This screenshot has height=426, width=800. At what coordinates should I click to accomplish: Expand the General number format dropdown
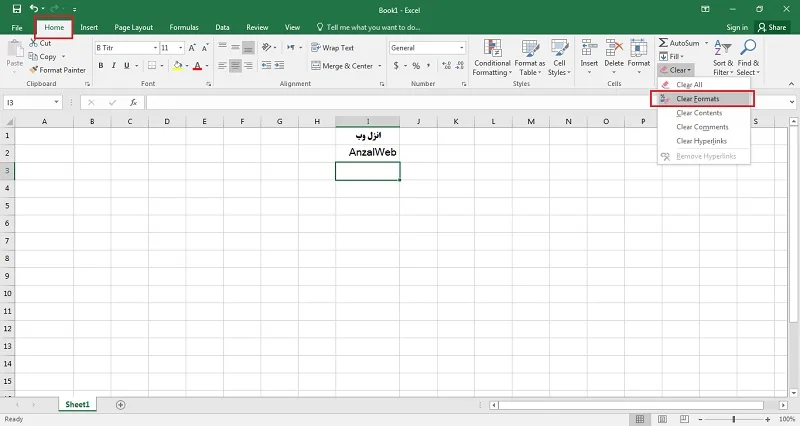click(x=461, y=47)
